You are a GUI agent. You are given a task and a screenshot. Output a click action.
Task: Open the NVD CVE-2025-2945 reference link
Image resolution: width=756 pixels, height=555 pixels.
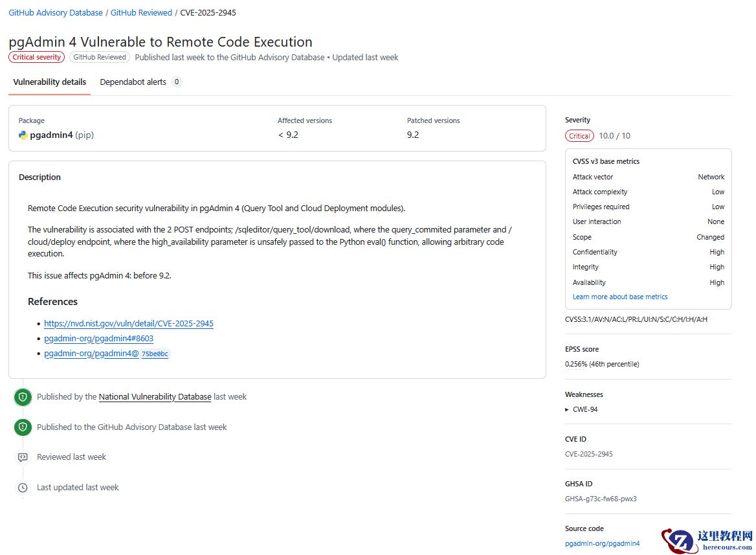coord(129,324)
